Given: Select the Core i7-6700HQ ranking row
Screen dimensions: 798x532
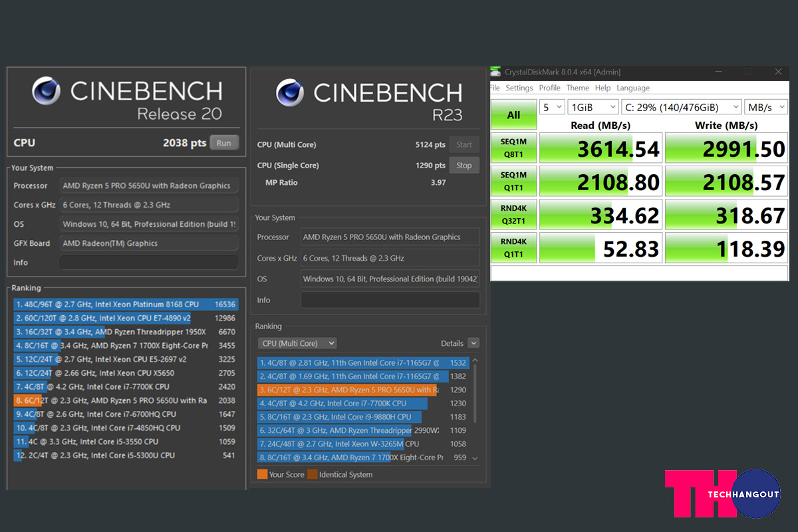Looking at the screenshot, I should [125, 414].
